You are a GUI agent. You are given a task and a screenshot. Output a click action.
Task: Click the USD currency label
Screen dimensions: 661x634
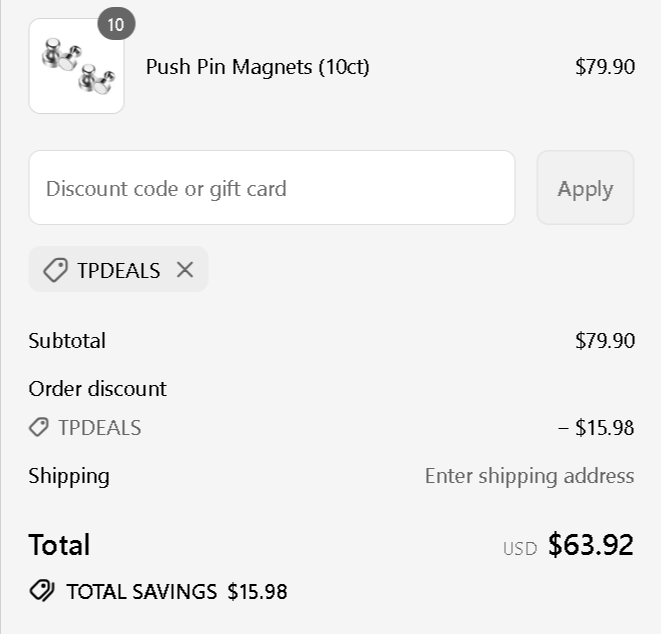pos(519,548)
